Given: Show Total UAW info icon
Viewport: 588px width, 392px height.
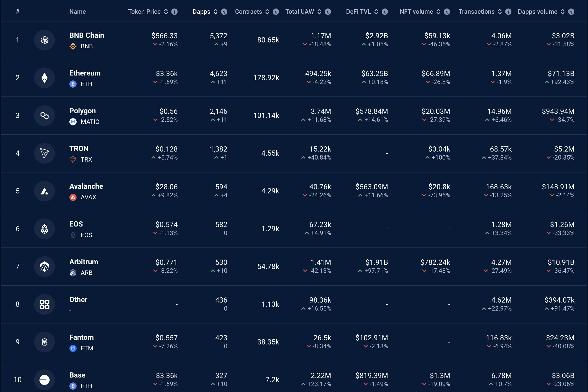Looking at the screenshot, I should (328, 12).
